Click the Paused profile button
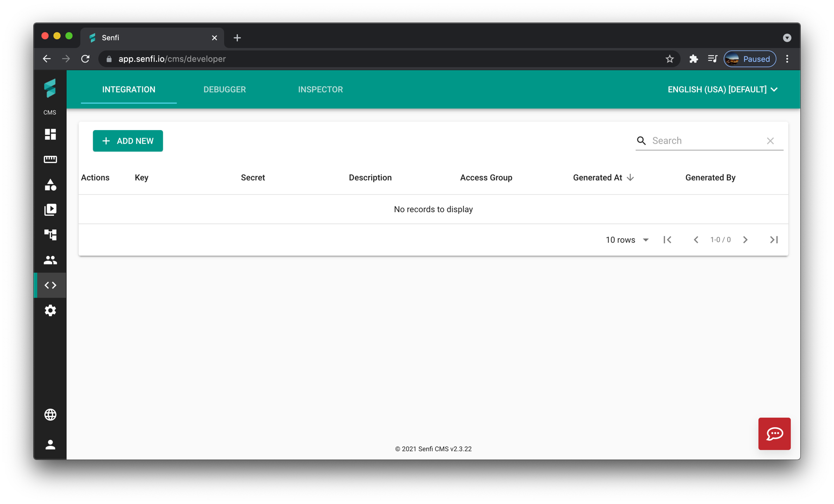Image resolution: width=834 pixels, height=504 pixels. tap(750, 59)
